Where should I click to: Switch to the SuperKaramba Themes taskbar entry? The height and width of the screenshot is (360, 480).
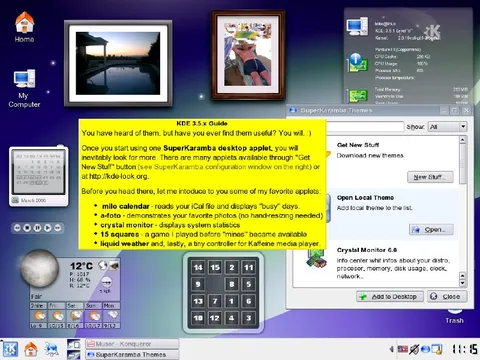(132, 354)
